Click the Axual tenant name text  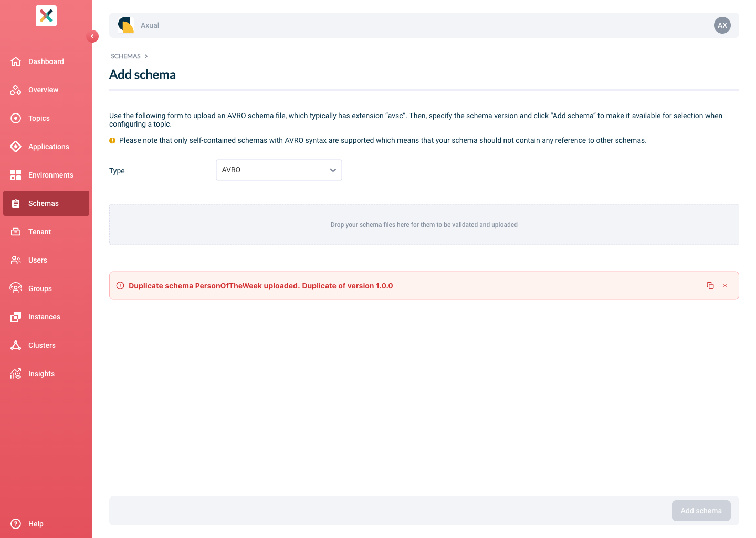coord(150,25)
